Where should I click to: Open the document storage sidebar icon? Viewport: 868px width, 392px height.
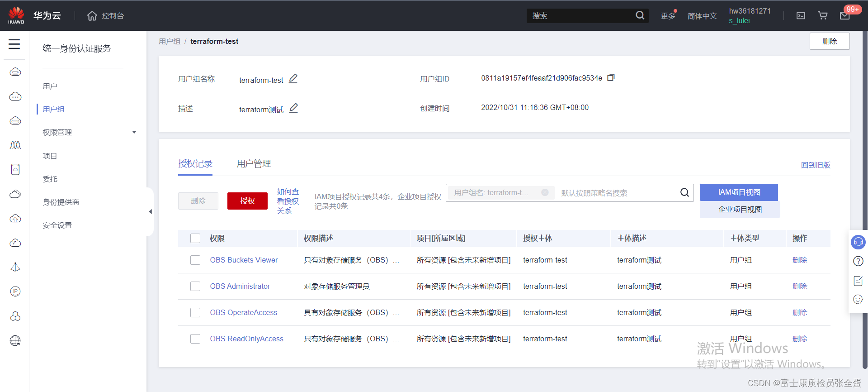(15, 169)
